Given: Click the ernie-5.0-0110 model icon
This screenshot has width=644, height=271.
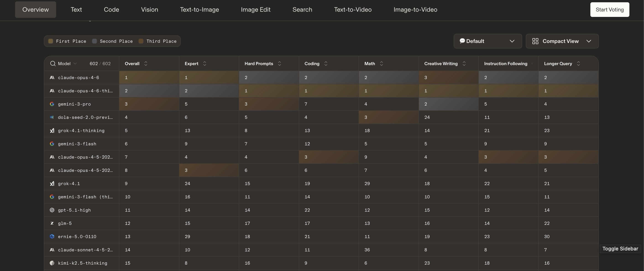Looking at the screenshot, I should 52,237.
